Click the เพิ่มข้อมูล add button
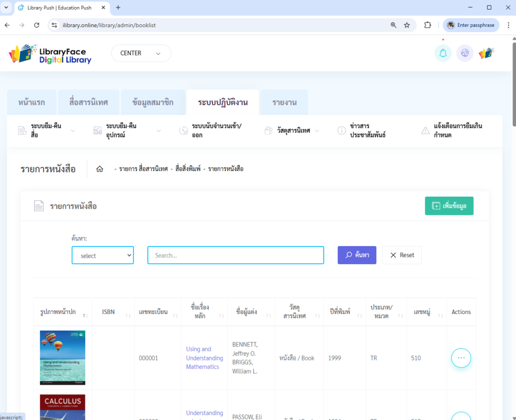 tap(448, 206)
